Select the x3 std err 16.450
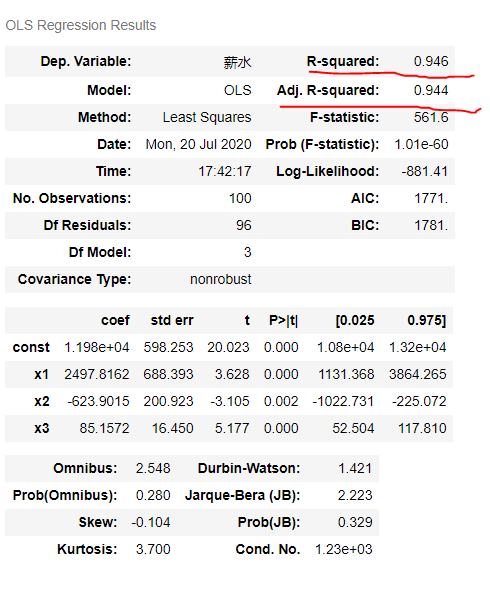490x591 pixels. pyautogui.click(x=173, y=429)
